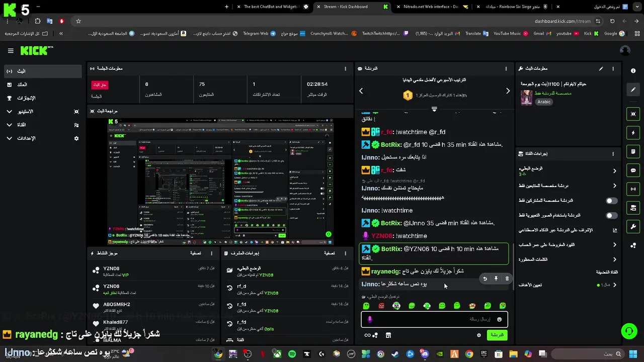Open the user profile avatar menu
644x362 pixels.
coord(625,50)
